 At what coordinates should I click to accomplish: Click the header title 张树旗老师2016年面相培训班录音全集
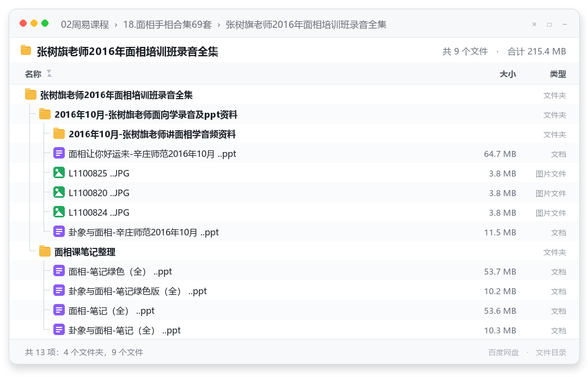click(x=127, y=51)
